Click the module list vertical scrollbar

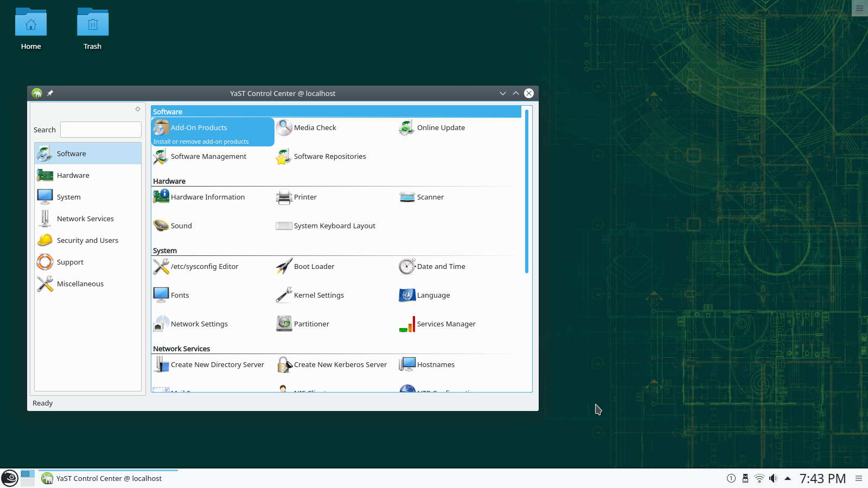526,191
